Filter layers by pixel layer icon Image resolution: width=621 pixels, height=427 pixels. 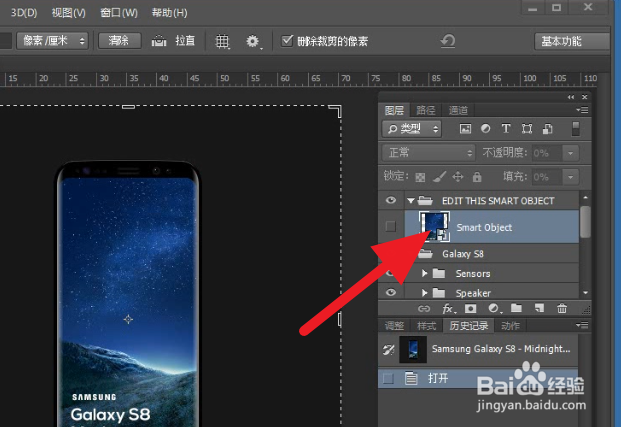[465, 129]
